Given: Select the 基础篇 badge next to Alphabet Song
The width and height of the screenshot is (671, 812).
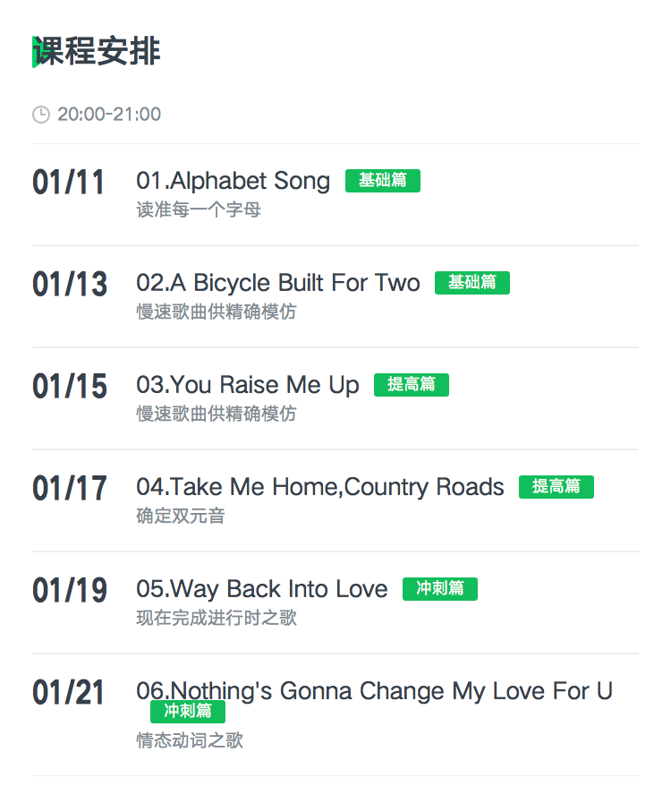Looking at the screenshot, I should (x=383, y=181).
